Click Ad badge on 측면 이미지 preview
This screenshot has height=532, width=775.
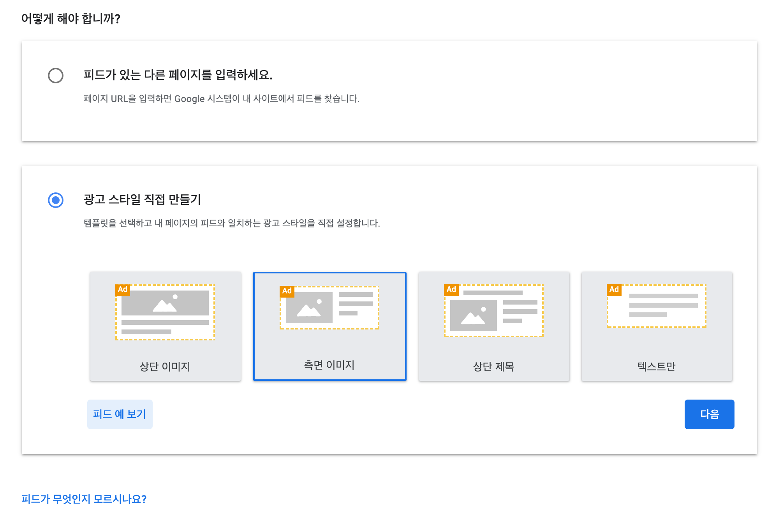287,291
